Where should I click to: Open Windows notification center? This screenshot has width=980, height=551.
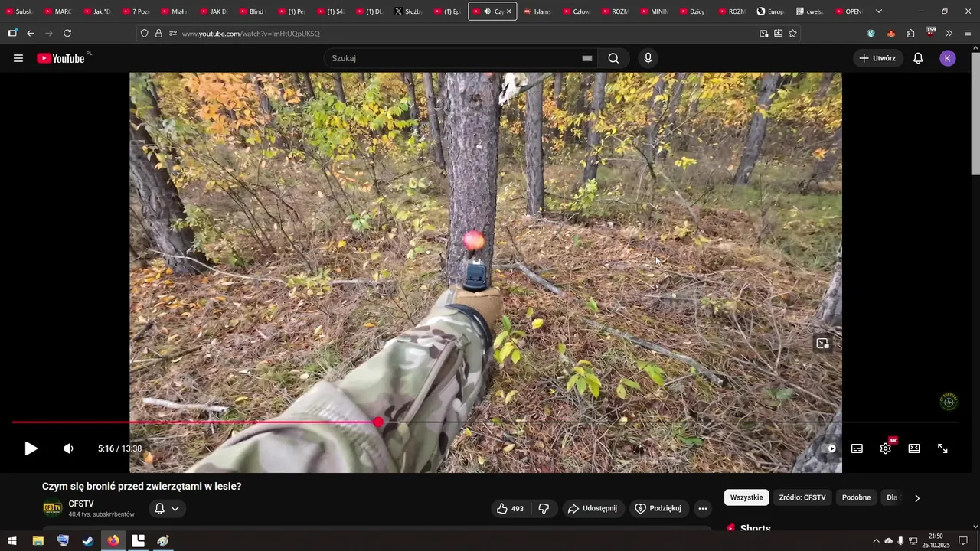(963, 541)
